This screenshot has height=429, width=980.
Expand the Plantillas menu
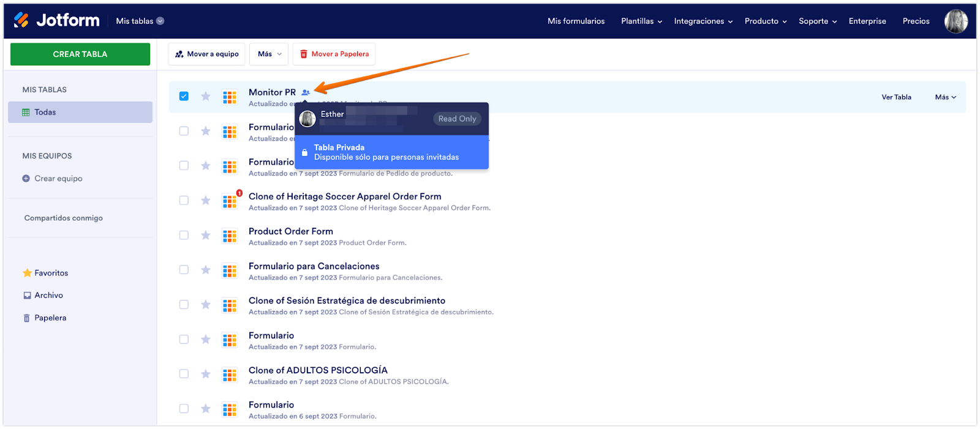(x=641, y=21)
